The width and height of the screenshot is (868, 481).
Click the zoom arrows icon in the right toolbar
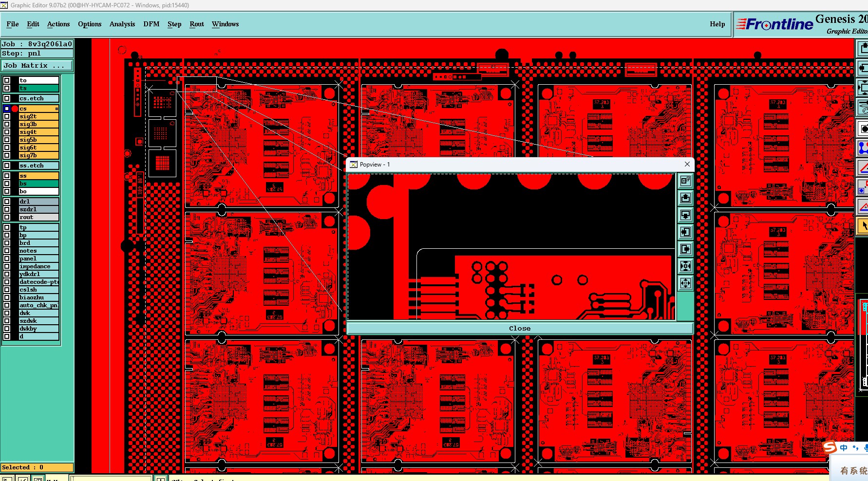[863, 88]
